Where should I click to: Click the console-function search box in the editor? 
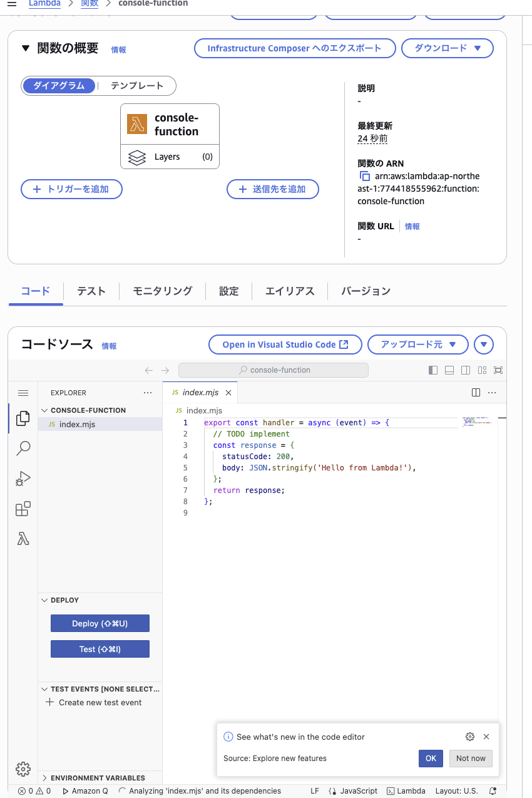[274, 370]
